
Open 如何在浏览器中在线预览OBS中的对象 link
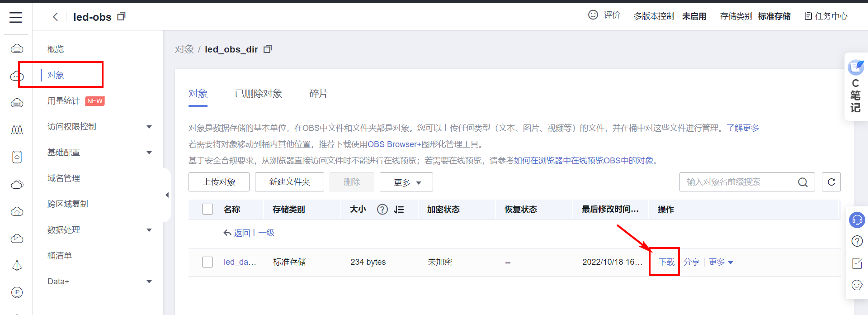coord(584,161)
